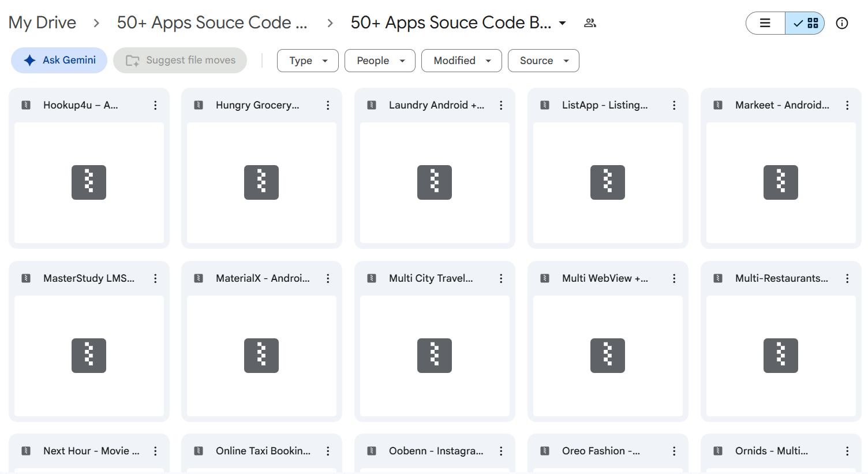The width and height of the screenshot is (868, 474).
Task: Open more actions for Hungry Grocery file
Action: 328,105
